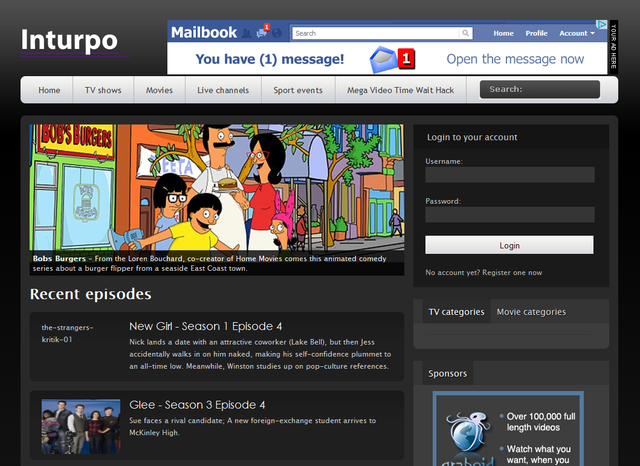This screenshot has height=466, width=640.
Task: Click the Mailbook globe icon
Action: 277,33
